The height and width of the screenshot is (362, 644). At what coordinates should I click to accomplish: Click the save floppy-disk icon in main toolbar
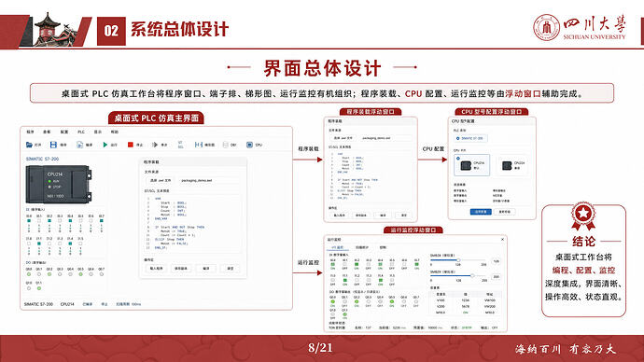(x=53, y=145)
